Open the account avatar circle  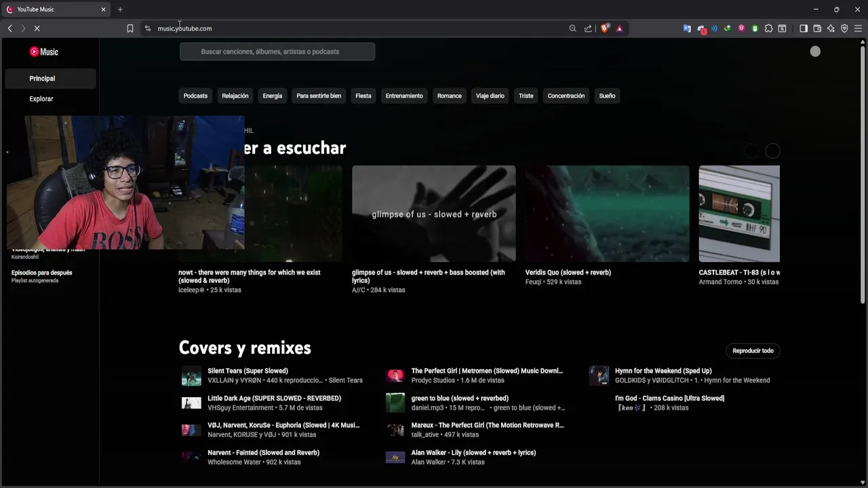pyautogui.click(x=815, y=52)
